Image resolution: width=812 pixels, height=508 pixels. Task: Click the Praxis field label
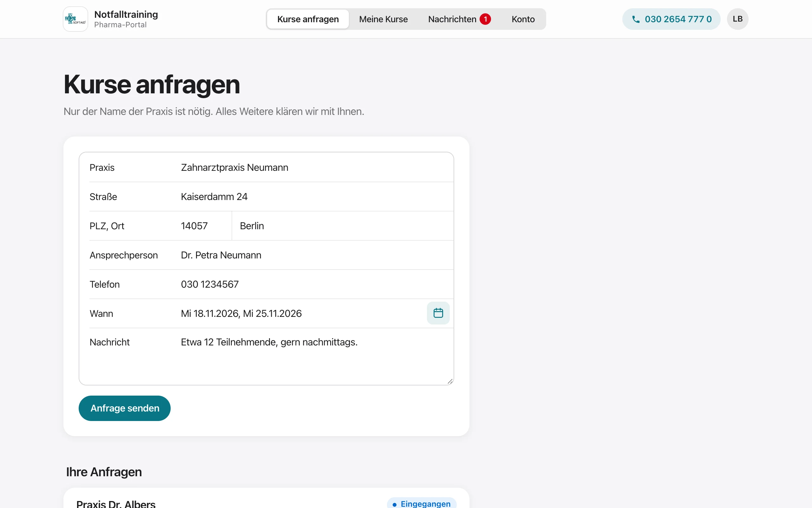pyautogui.click(x=102, y=167)
